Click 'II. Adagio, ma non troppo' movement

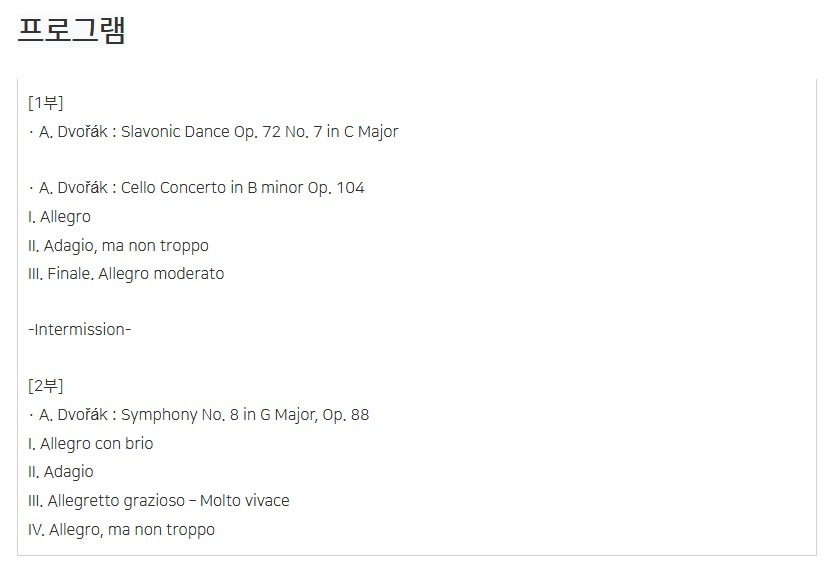point(119,245)
